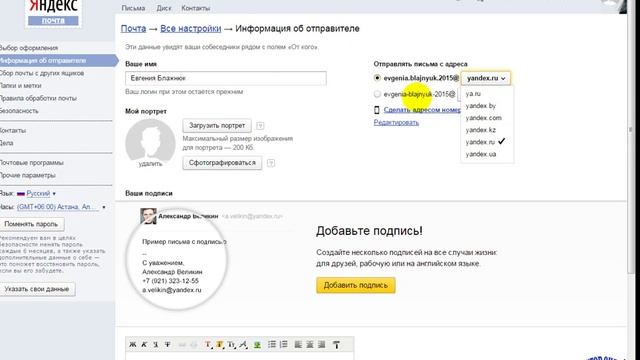The width and height of the screenshot is (640, 360).
Task: Open Сбор почты с других ящиков section
Action: [42, 73]
